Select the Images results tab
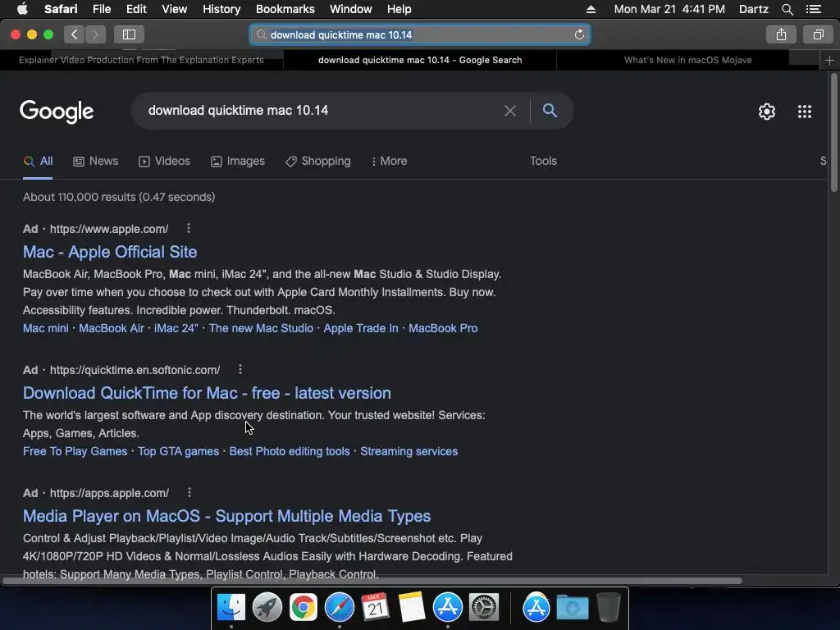Screen dimensions: 840x630 [238, 162]
